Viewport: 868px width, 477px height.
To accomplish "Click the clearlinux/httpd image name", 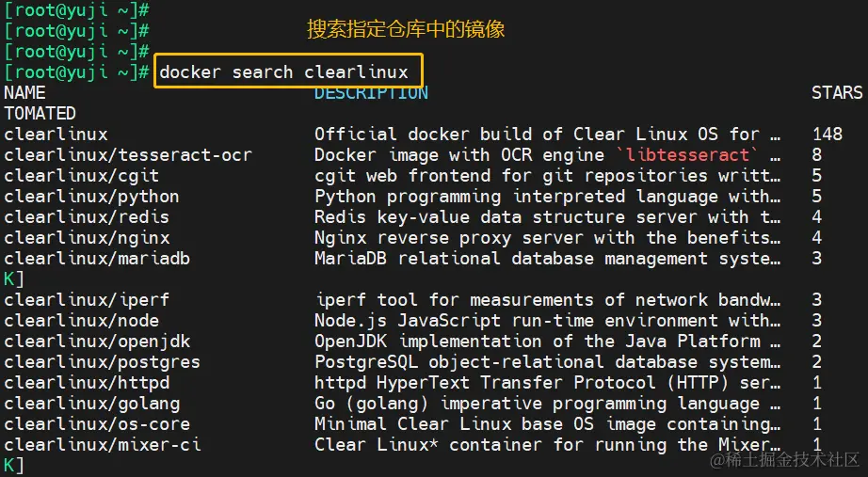I will click(87, 383).
